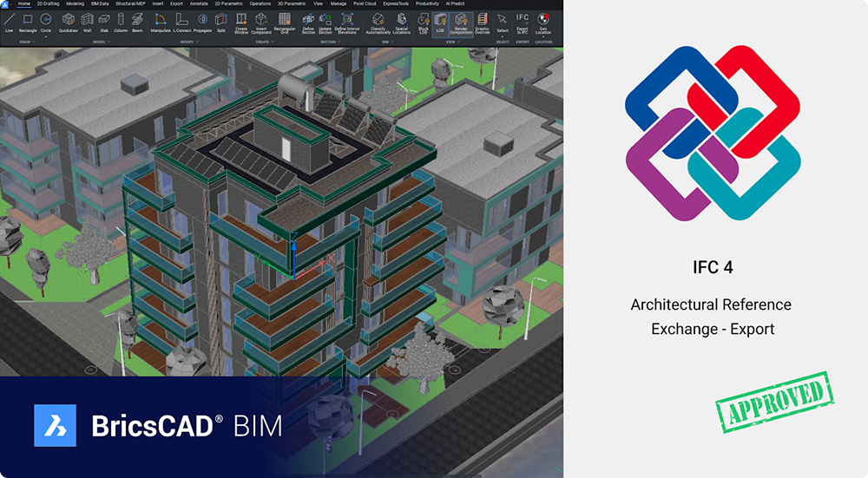This screenshot has width=868, height=478.
Task: Click the BricsCAD BIM logo text
Action: pyautogui.click(x=187, y=426)
